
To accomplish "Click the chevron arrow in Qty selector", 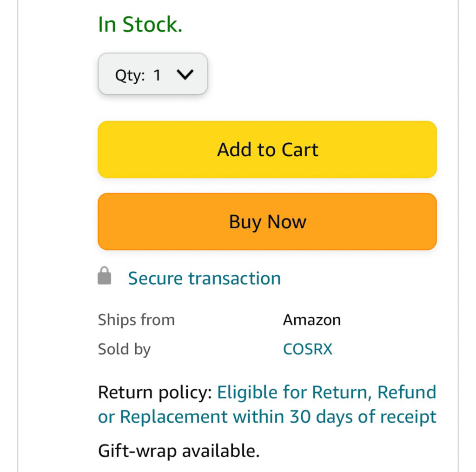I will pos(185,75).
